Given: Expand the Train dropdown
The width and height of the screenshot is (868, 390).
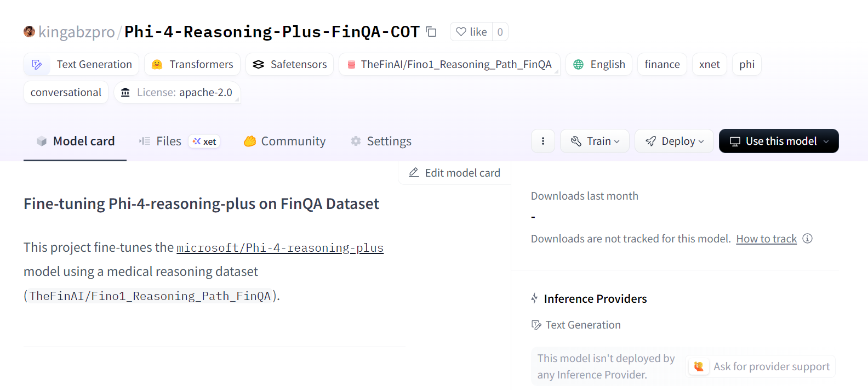Looking at the screenshot, I should (595, 141).
